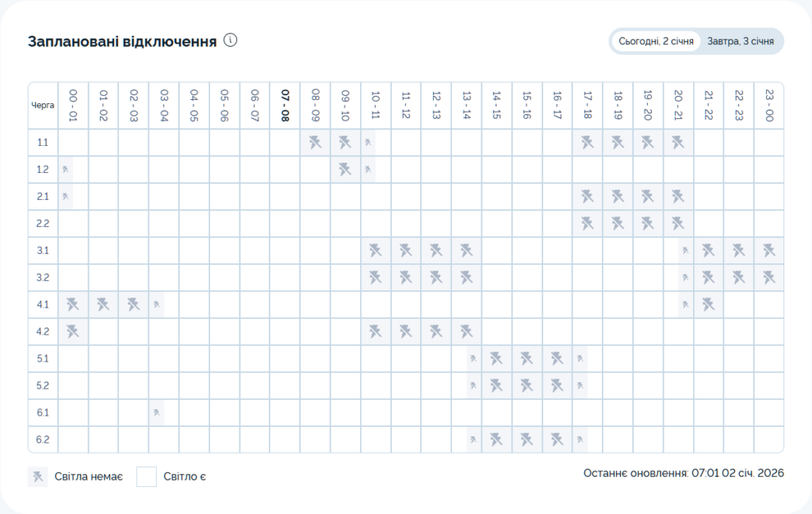The width and height of the screenshot is (812, 514).
Task: Click the info icon beside Заплановані відключення
Action: pyautogui.click(x=231, y=40)
